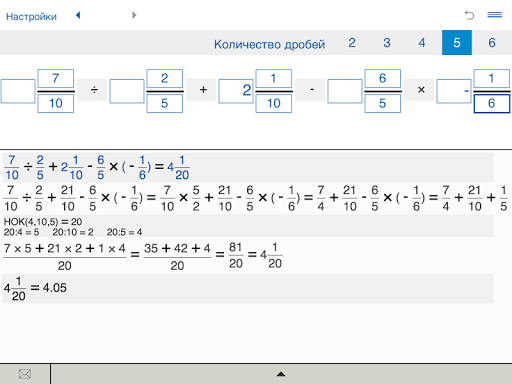Open the hamburger menu icon
This screenshot has height=384, width=512.
[x=495, y=15]
